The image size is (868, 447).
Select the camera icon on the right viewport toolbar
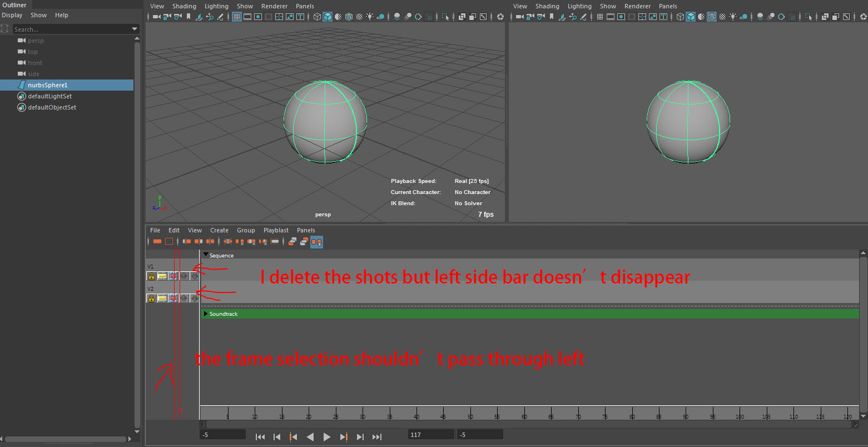click(519, 17)
